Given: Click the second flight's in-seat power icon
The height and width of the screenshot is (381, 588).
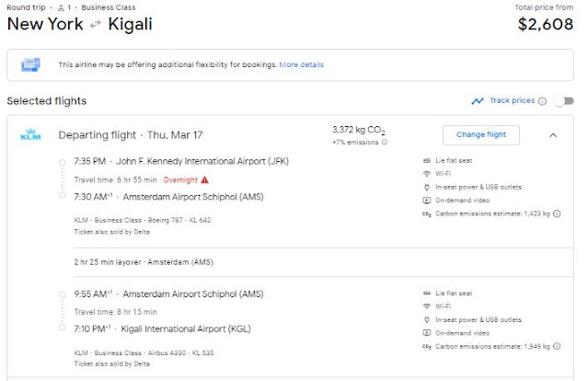Looking at the screenshot, I should click(426, 318).
